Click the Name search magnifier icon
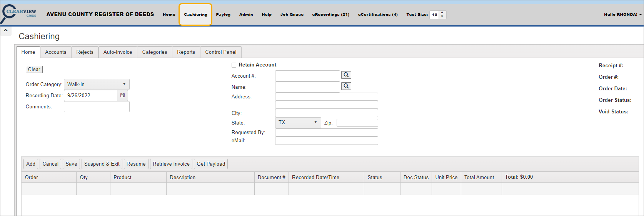Screen dimensions: 644x216 pyautogui.click(x=346, y=86)
